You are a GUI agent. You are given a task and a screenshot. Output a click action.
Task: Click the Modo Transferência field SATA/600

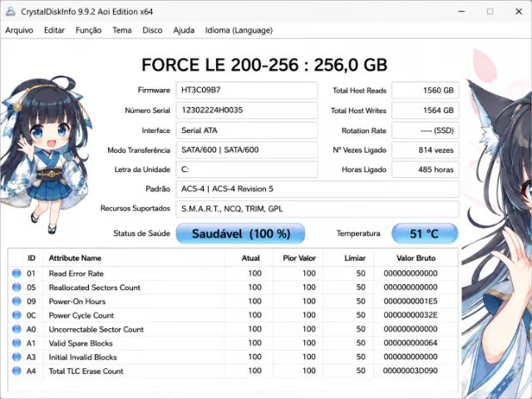[x=247, y=150]
